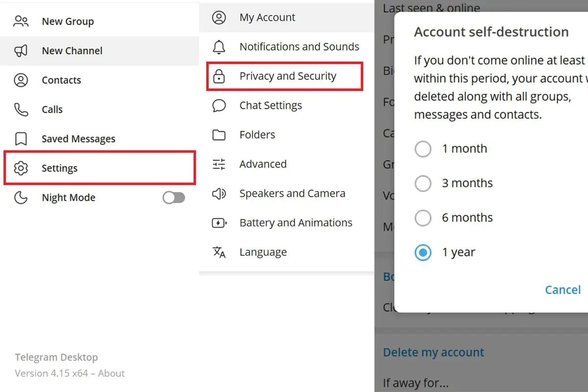The image size is (588, 392).
Task: Click the Notifications and Sounds bell icon
Action: [x=219, y=47]
